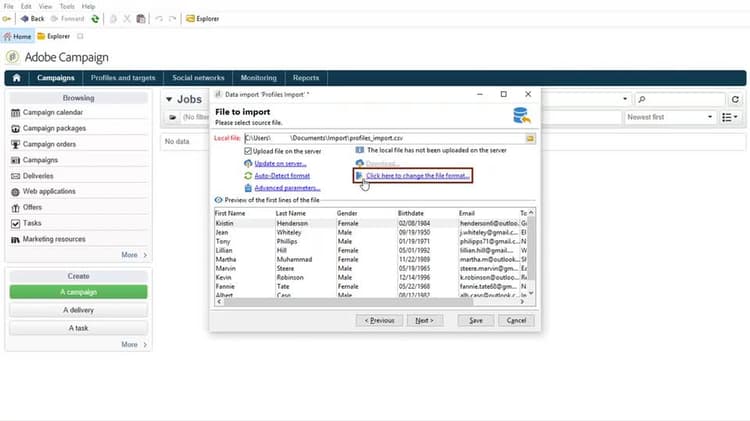Viewport: 750px width, 421px height.
Task: Click the Next button
Action: pyautogui.click(x=425, y=321)
